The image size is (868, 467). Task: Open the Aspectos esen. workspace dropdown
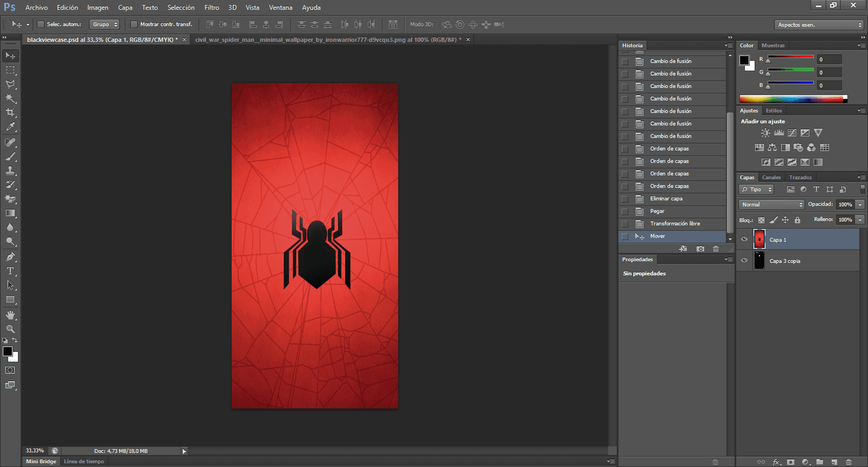[x=819, y=25]
